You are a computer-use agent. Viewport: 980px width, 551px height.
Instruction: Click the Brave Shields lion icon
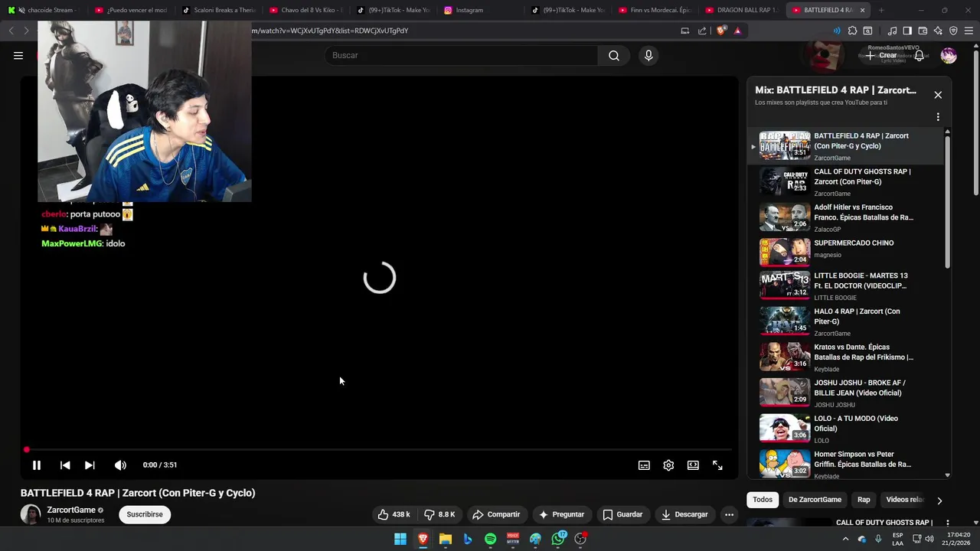[x=720, y=31]
